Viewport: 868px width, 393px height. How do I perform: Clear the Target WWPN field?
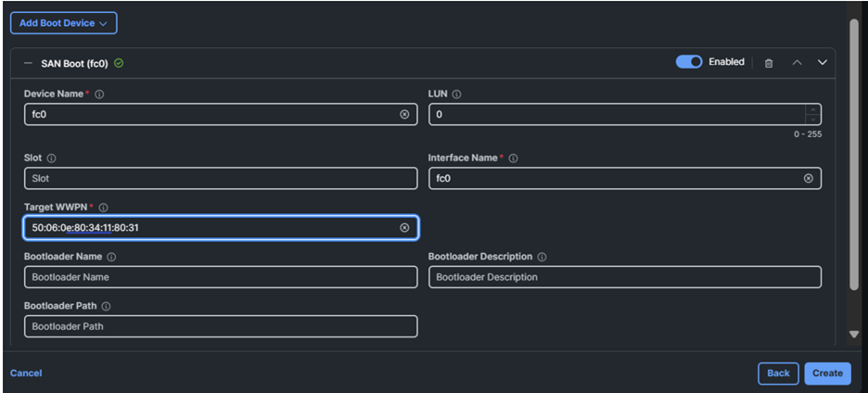(x=404, y=227)
